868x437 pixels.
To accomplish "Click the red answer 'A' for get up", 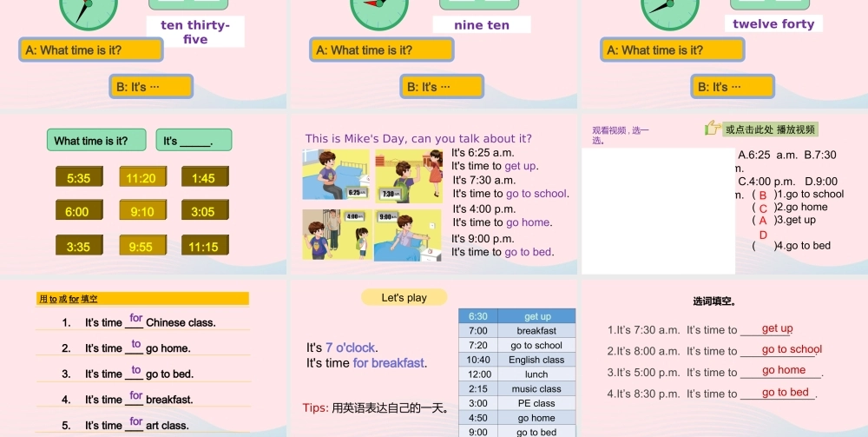I will tap(763, 221).
